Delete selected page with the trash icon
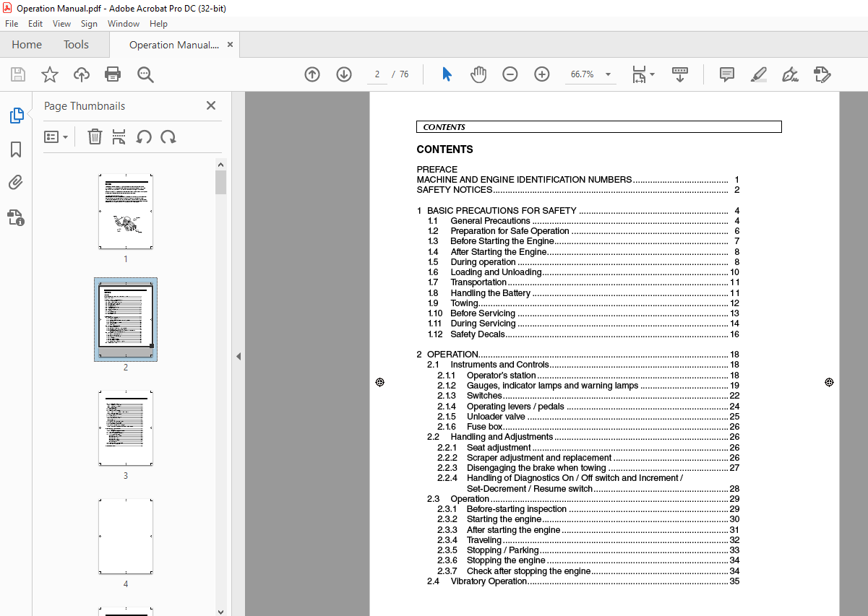Viewport: 868px width, 616px height. point(95,136)
